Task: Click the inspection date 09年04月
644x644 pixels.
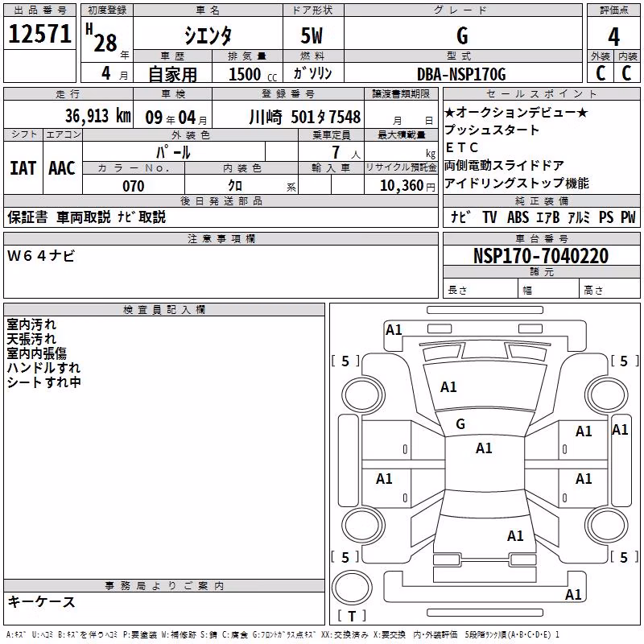Action: click(176, 118)
